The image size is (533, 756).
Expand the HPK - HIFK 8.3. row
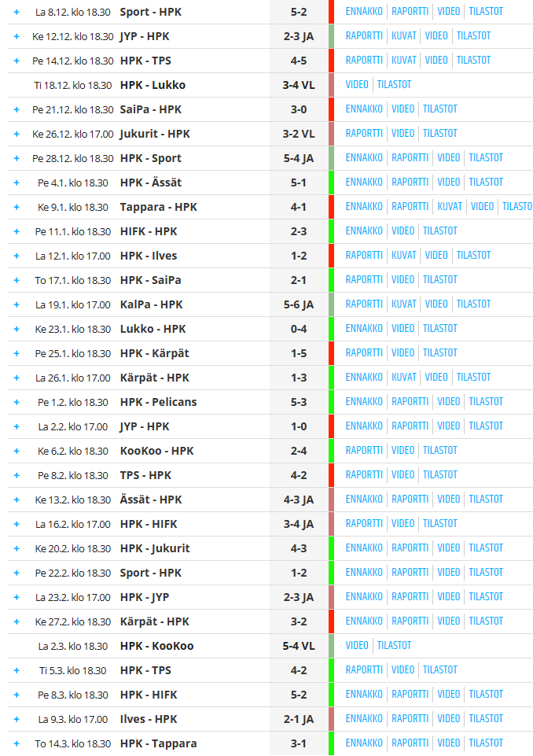(17, 695)
